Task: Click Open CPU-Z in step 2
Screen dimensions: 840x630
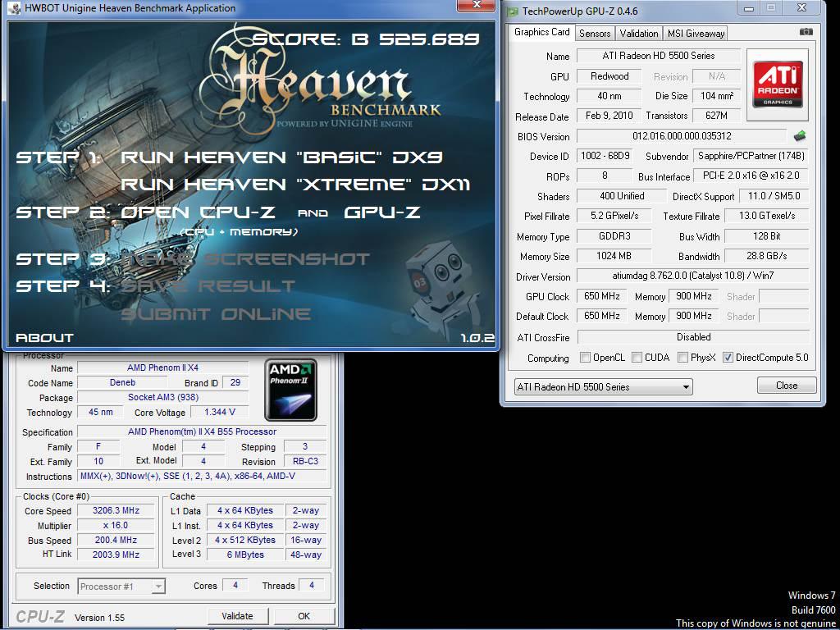Action: (x=199, y=212)
